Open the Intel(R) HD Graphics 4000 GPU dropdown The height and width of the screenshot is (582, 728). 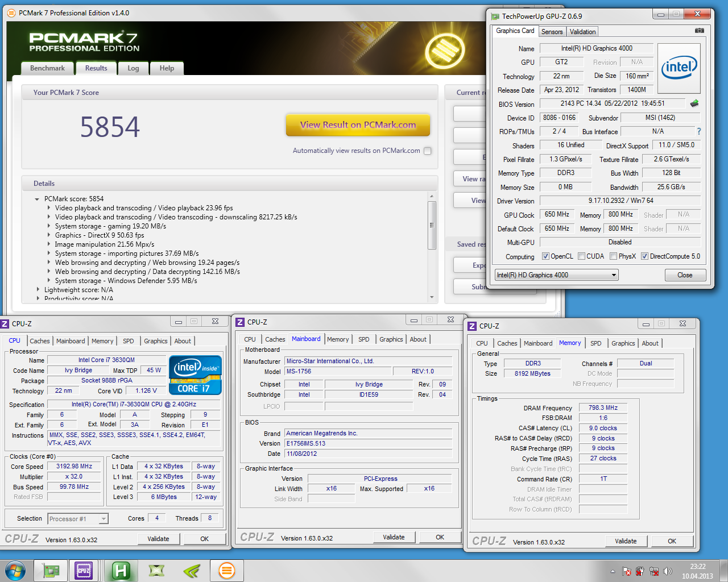pyautogui.click(x=556, y=275)
